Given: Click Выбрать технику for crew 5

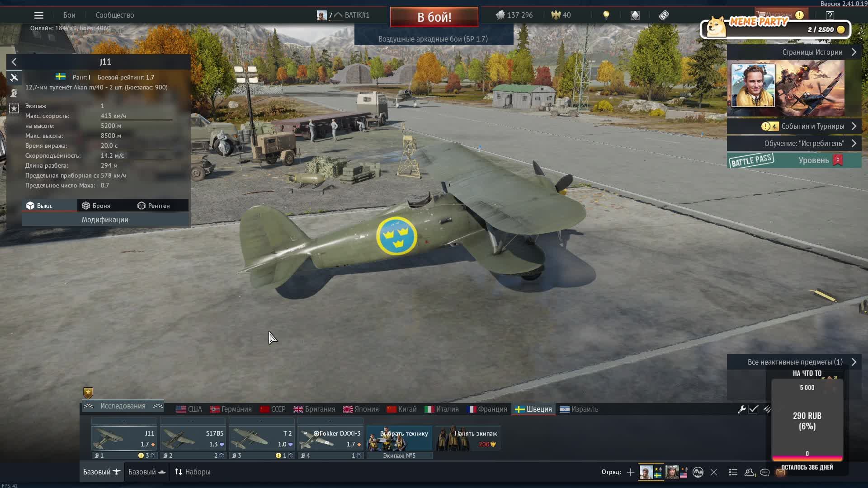Looking at the screenshot, I should (400, 438).
